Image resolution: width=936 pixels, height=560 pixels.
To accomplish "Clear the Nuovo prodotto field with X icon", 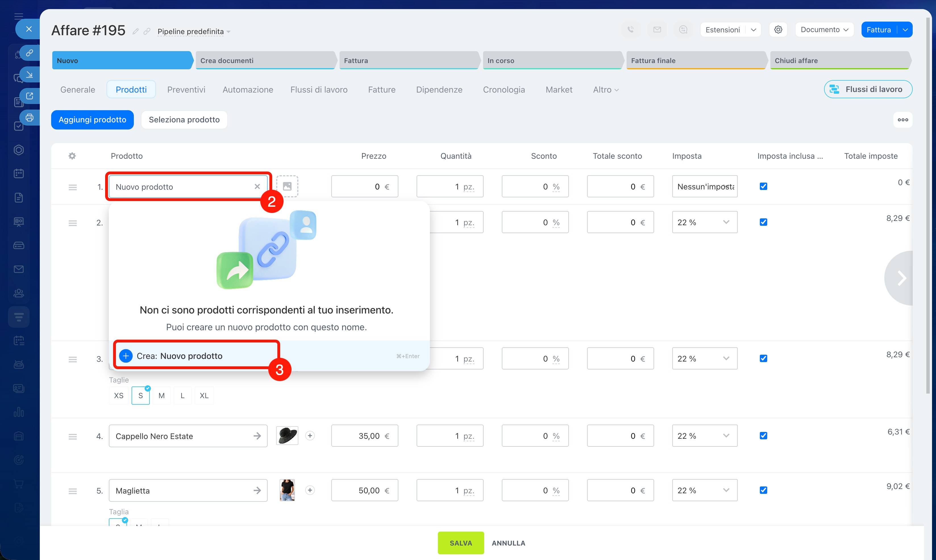I will (x=257, y=186).
